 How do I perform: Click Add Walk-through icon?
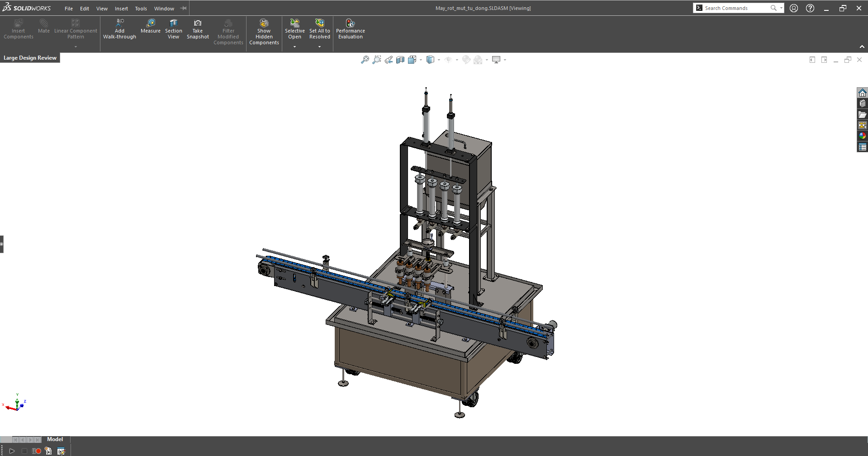click(x=119, y=23)
